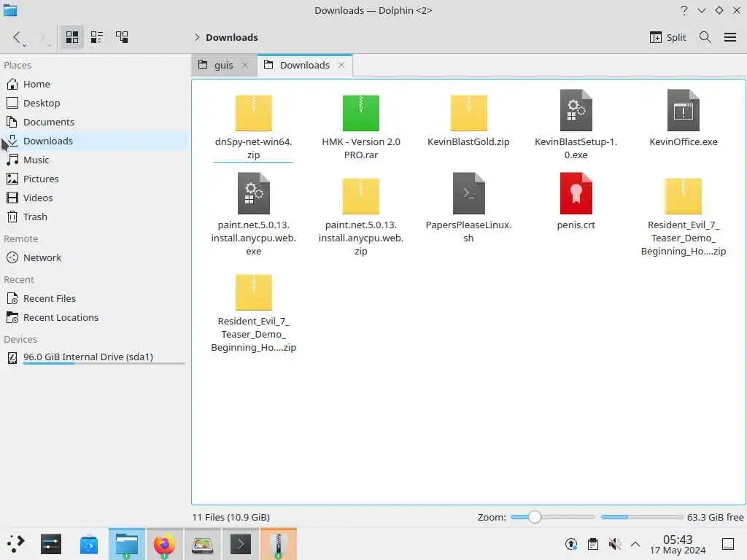Switch to Compact view mode
The height and width of the screenshot is (560, 747).
(97, 37)
